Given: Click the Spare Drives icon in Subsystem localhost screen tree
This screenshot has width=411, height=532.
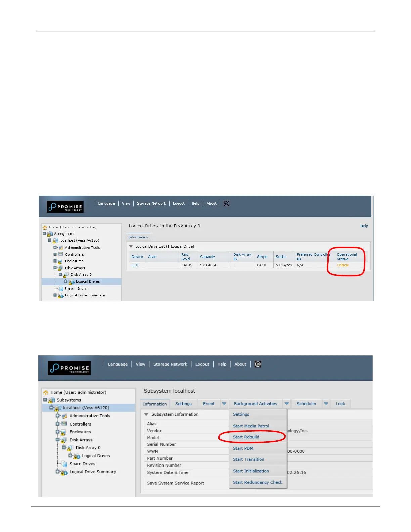Looking at the screenshot, I should click(x=64, y=464).
